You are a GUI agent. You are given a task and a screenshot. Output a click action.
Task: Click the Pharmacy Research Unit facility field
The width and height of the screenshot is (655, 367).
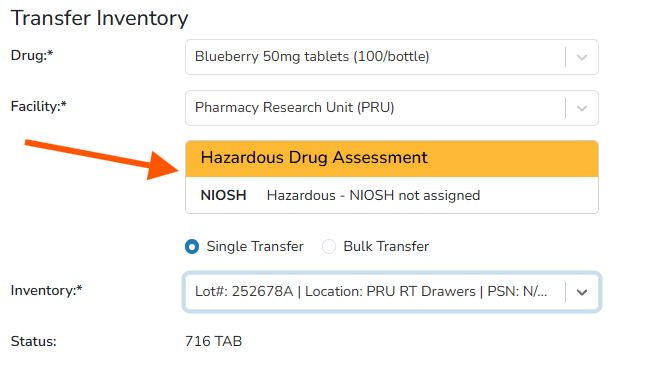[x=392, y=108]
